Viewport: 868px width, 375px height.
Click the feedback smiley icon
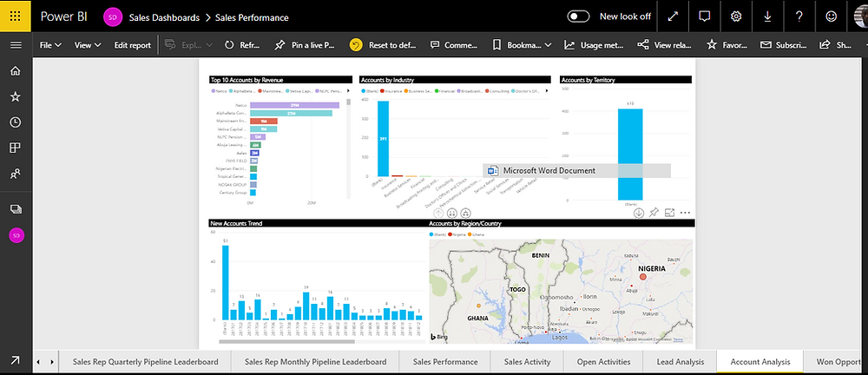(831, 16)
